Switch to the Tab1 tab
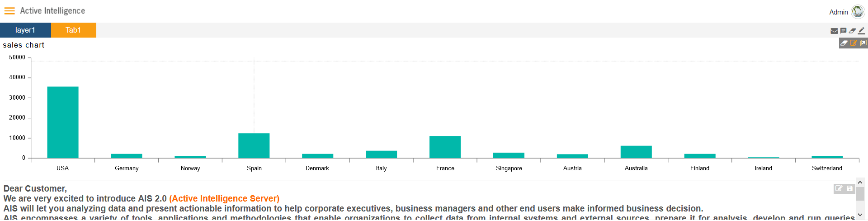 pyautogui.click(x=73, y=30)
